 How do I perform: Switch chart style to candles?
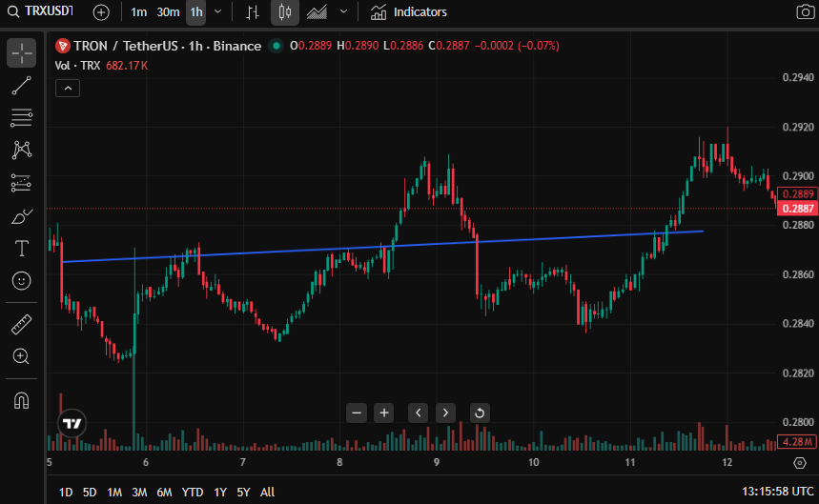285,12
